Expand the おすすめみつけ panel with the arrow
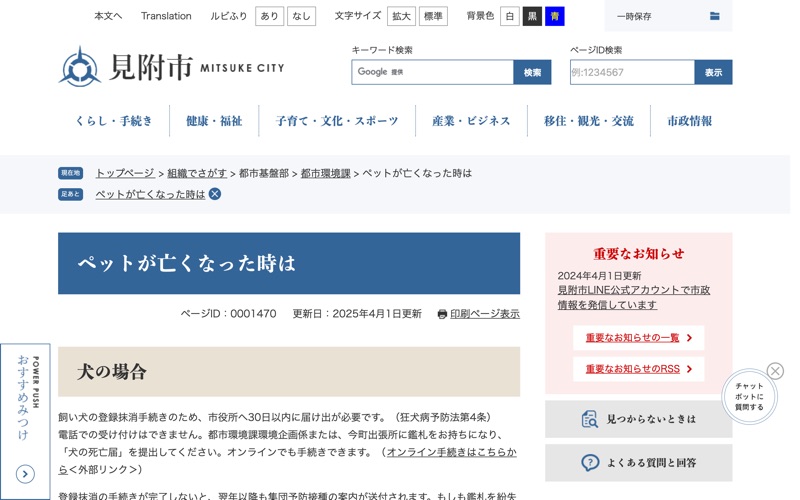 click(x=25, y=474)
